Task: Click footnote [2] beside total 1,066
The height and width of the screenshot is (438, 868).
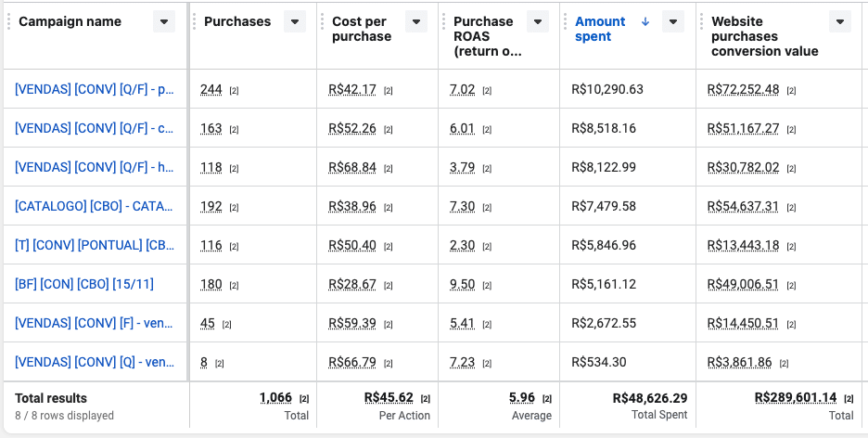Action: pyautogui.click(x=304, y=399)
